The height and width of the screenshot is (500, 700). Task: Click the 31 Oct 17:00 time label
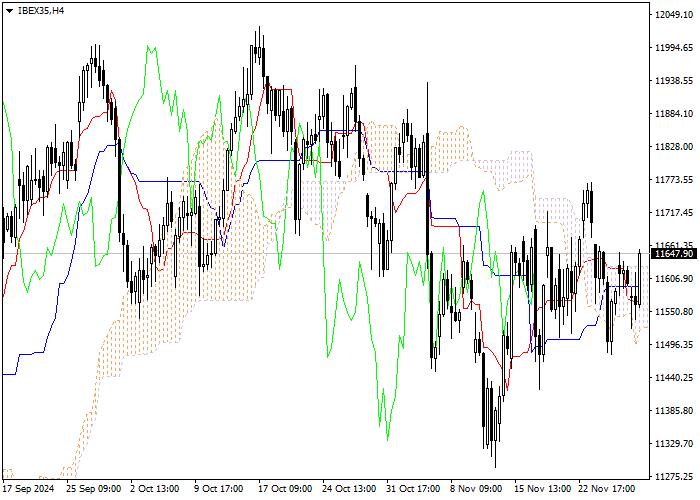(413, 489)
